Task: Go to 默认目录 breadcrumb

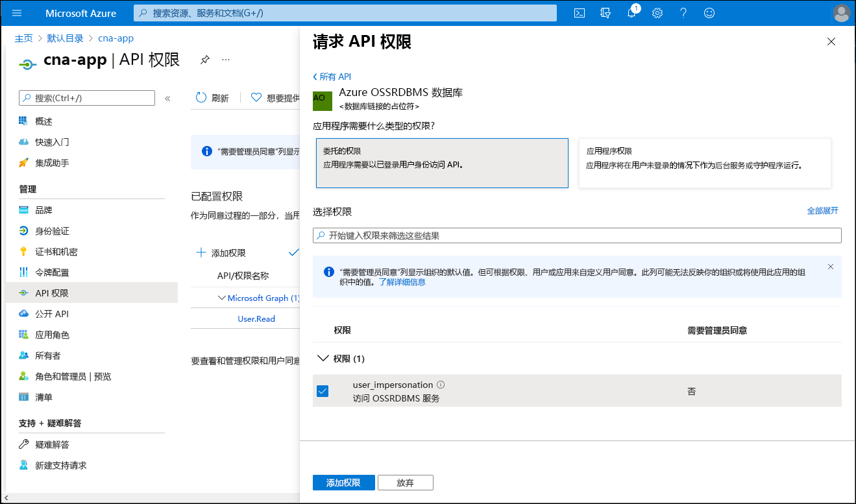Action: [66, 38]
